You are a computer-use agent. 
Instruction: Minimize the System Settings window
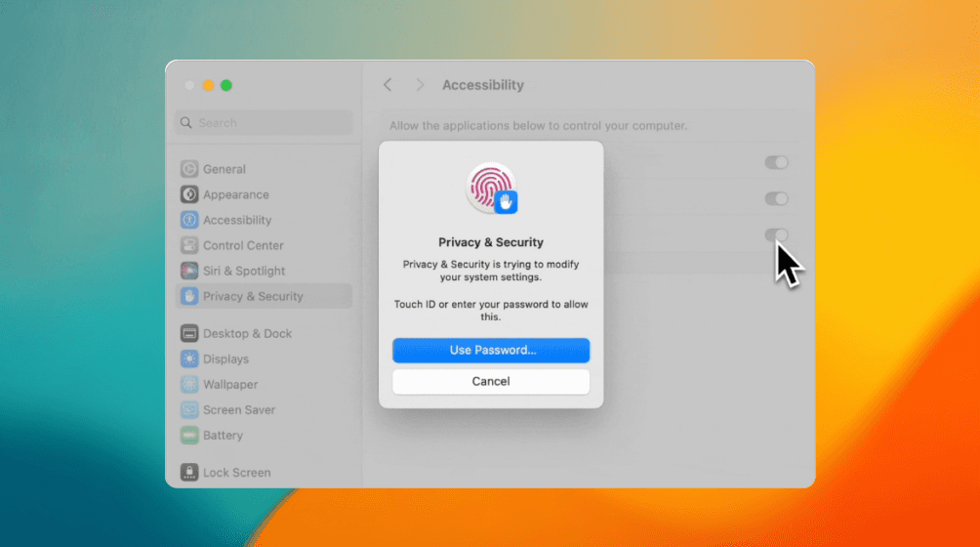coord(208,85)
